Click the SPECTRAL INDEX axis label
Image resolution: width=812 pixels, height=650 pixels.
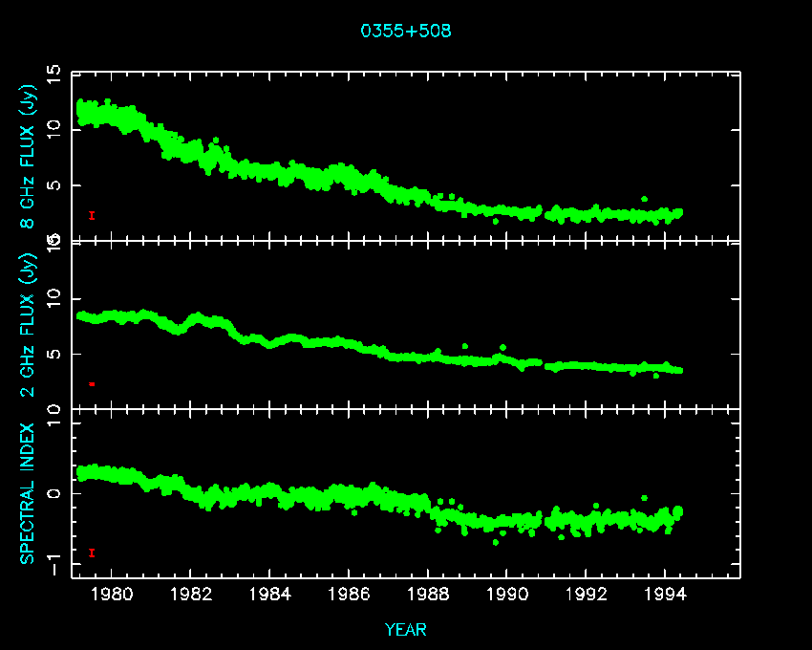(x=29, y=493)
